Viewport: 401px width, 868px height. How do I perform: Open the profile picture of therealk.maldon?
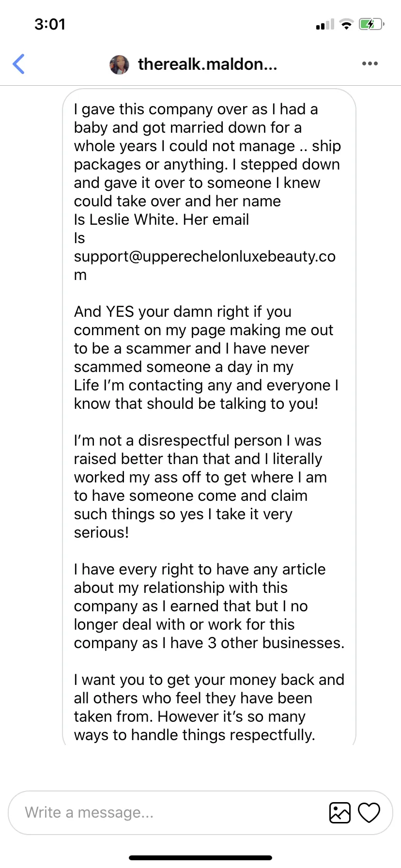[119, 64]
